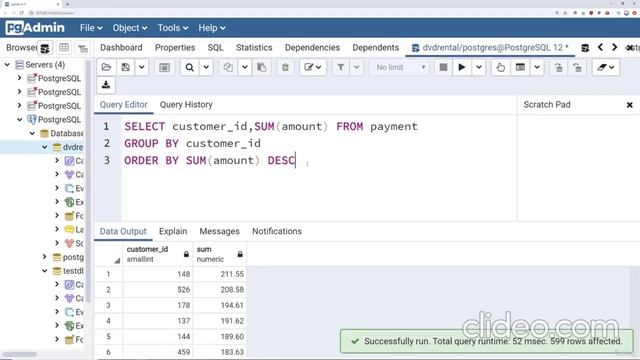Screen dimensions: 640x360
Task: Open the Tools menu
Action: pos(173,28)
